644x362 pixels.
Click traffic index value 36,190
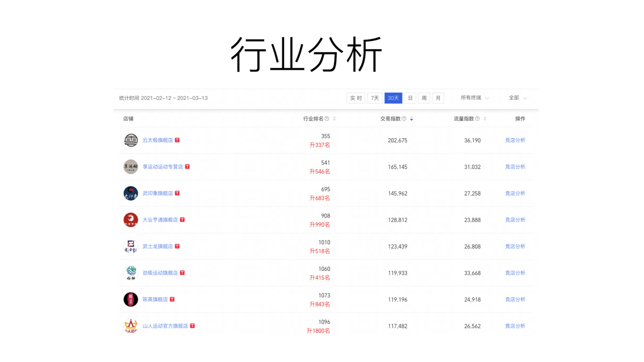click(472, 140)
